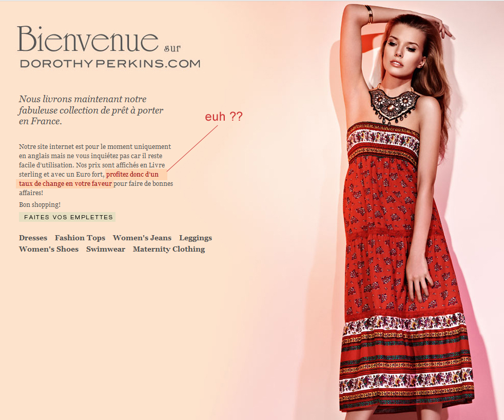Screen dimensions: 504x420
Task: Go to the Fashion Tops link
Action: pos(80,238)
